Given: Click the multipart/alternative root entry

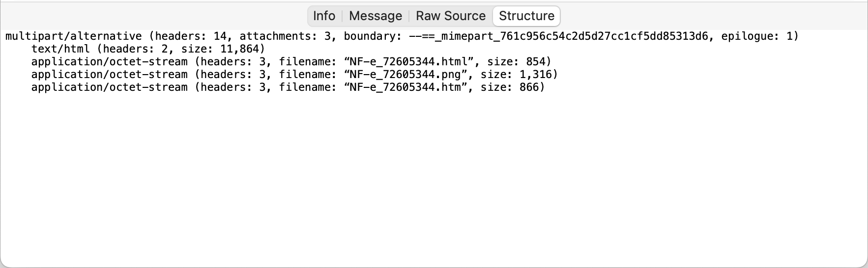Looking at the screenshot, I should click(74, 36).
